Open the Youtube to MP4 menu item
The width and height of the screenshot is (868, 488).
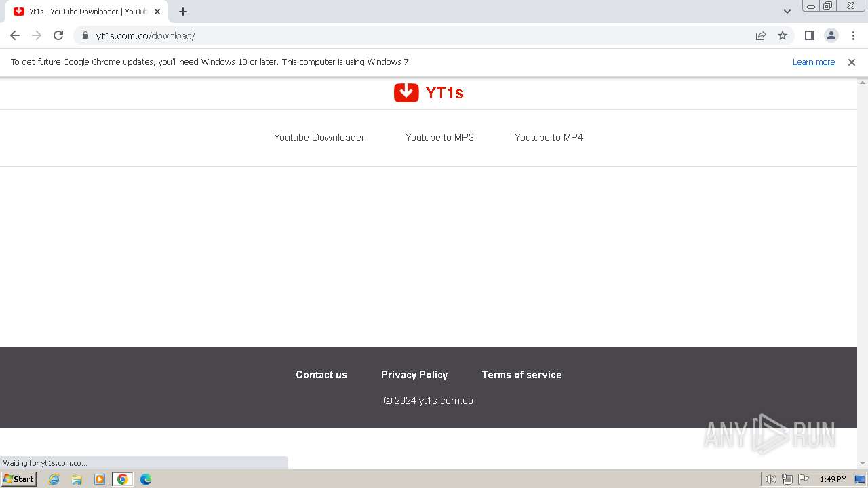tap(549, 138)
